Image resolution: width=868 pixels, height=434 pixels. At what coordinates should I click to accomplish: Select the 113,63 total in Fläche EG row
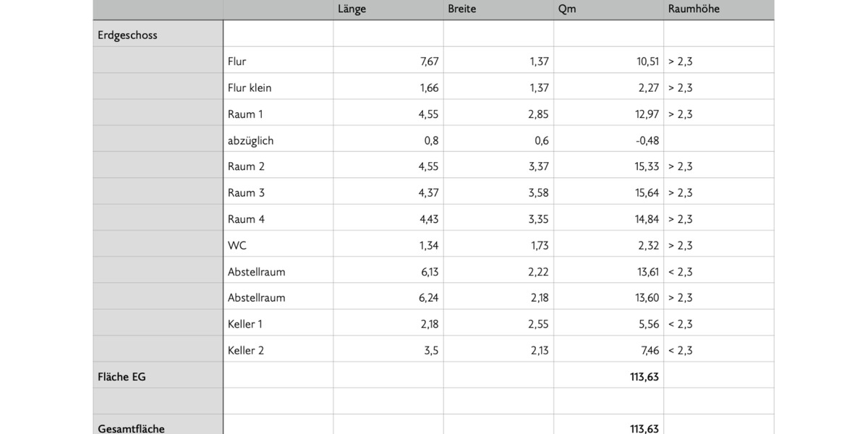(x=608, y=376)
